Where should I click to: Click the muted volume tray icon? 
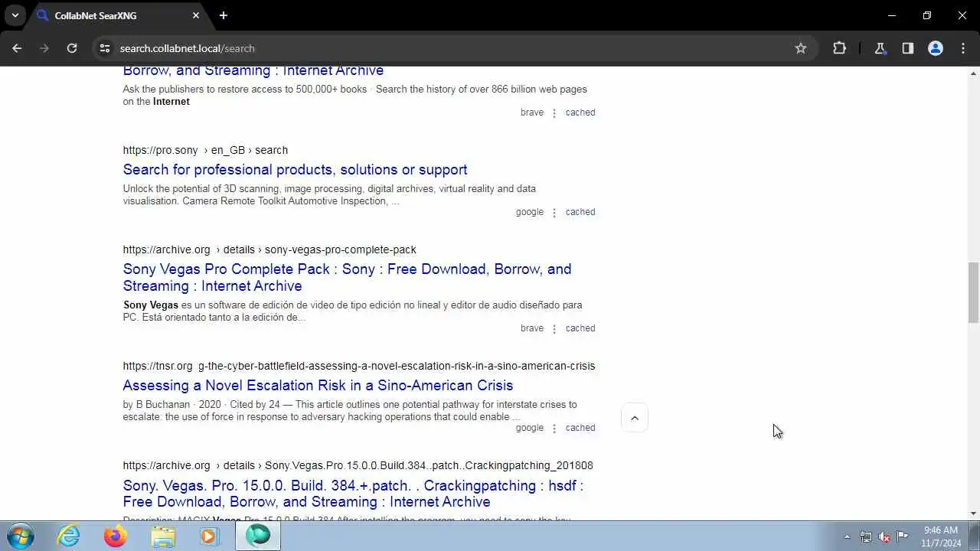[884, 536]
